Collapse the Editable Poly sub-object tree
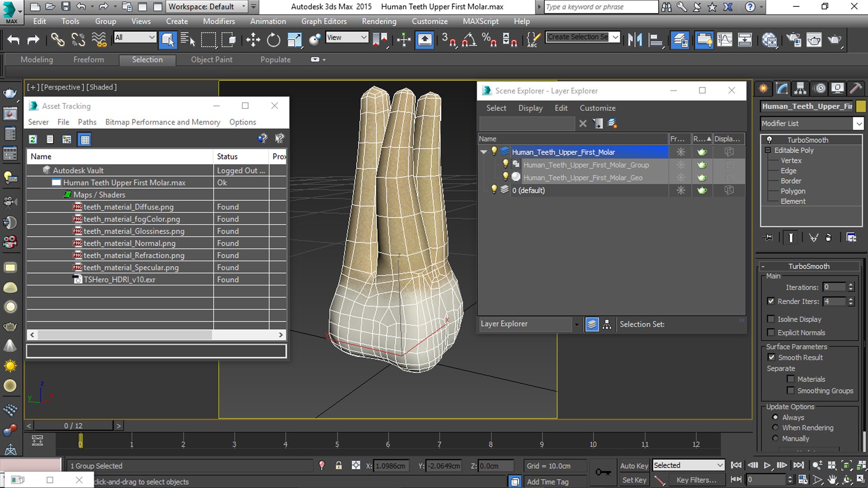This screenshot has width=868, height=488. (x=768, y=150)
